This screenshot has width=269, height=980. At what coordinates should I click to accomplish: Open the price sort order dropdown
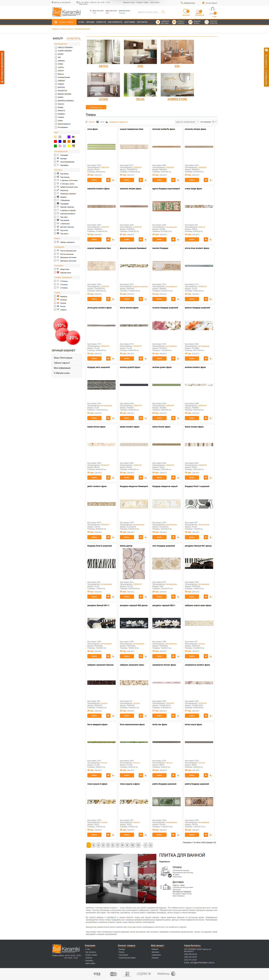click(187, 122)
